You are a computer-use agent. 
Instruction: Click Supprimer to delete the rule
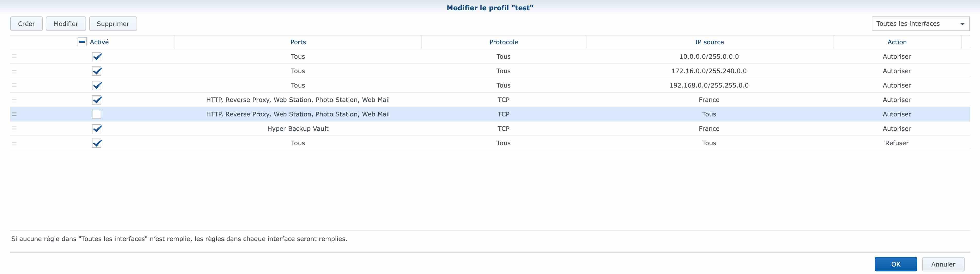(113, 23)
